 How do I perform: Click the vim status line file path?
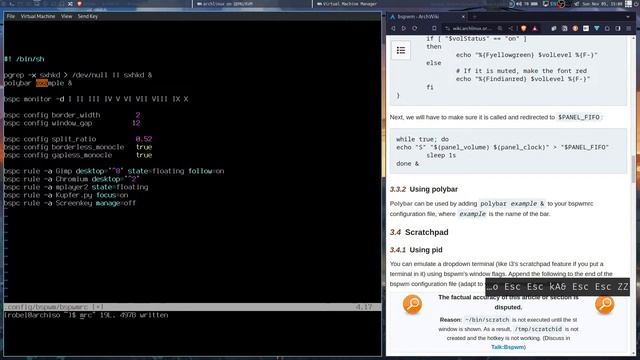coord(47,307)
